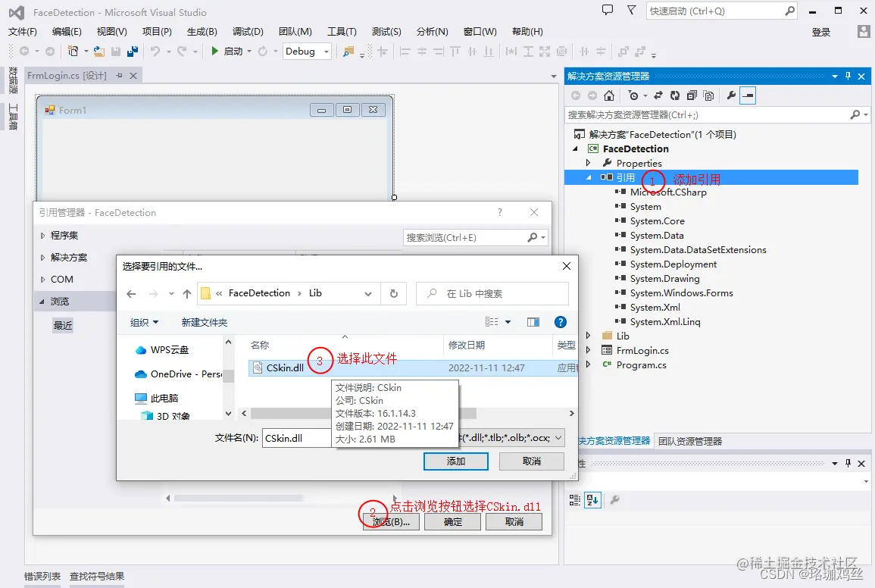Screen dimensions: 875x588
Task: Click the Save All toolbar icon
Action: point(133,52)
